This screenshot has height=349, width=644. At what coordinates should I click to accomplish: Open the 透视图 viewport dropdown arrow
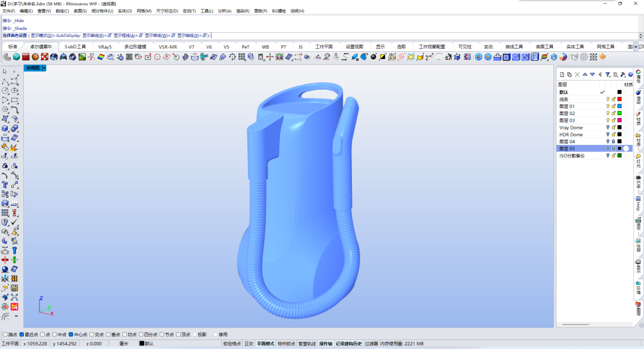click(x=44, y=68)
